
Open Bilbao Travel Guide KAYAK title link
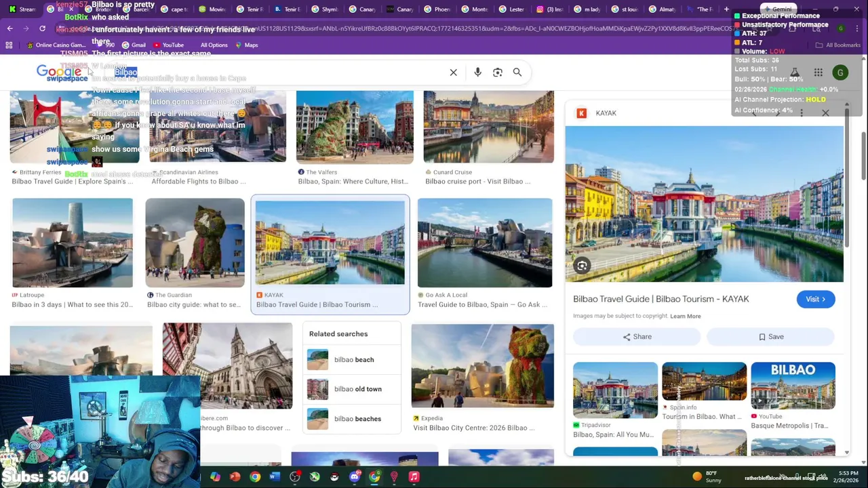[660, 299]
